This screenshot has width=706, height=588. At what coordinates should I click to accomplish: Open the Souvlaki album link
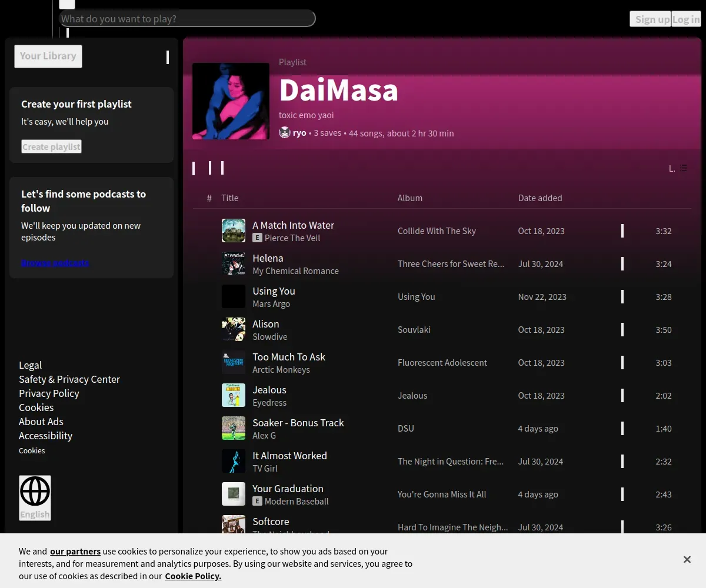[414, 330]
